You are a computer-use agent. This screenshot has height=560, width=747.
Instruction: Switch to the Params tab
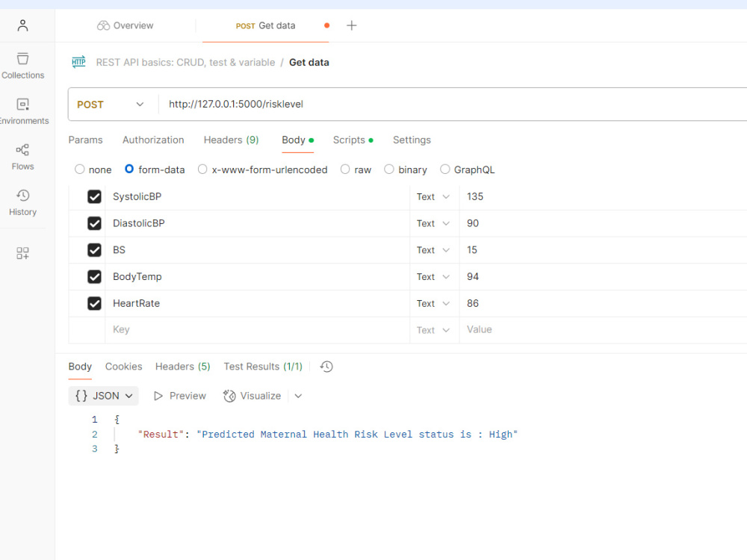click(x=85, y=140)
